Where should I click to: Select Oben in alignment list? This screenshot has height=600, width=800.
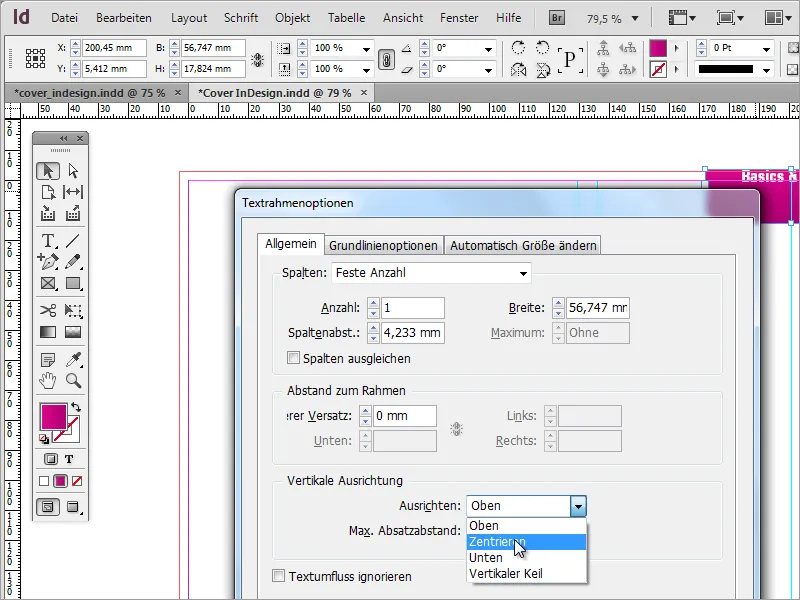point(527,526)
